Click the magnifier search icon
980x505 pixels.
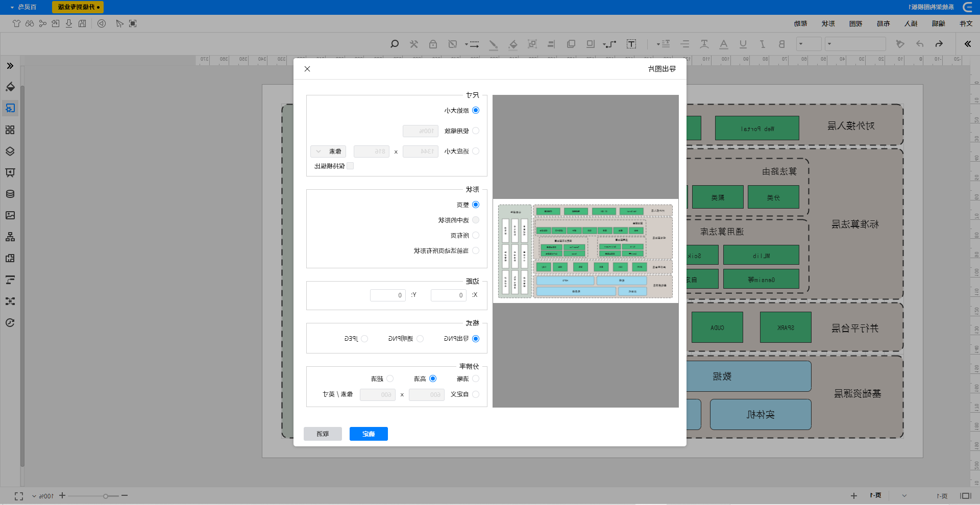[x=395, y=44]
